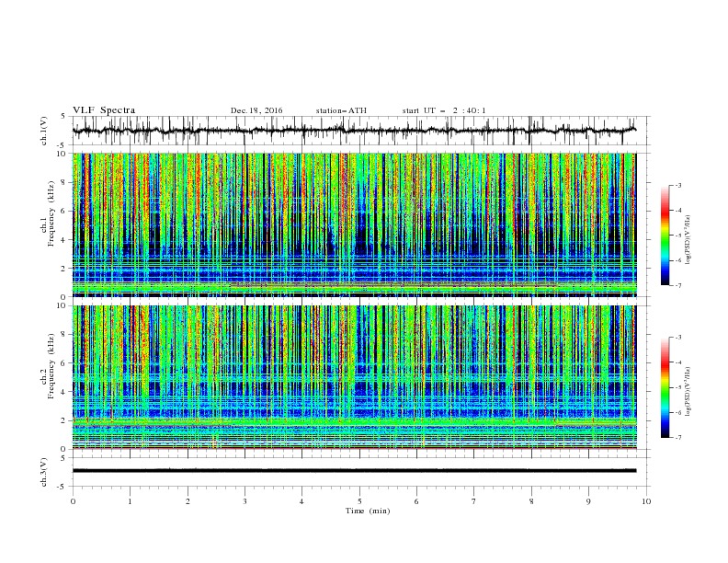Click the "9" label on the time axis
728x563 pixels.
[588, 501]
